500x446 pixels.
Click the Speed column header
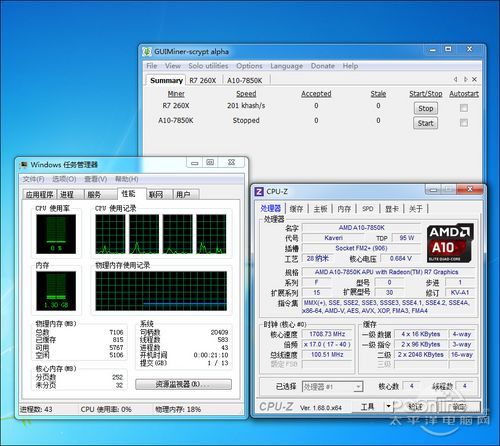pyautogui.click(x=246, y=94)
